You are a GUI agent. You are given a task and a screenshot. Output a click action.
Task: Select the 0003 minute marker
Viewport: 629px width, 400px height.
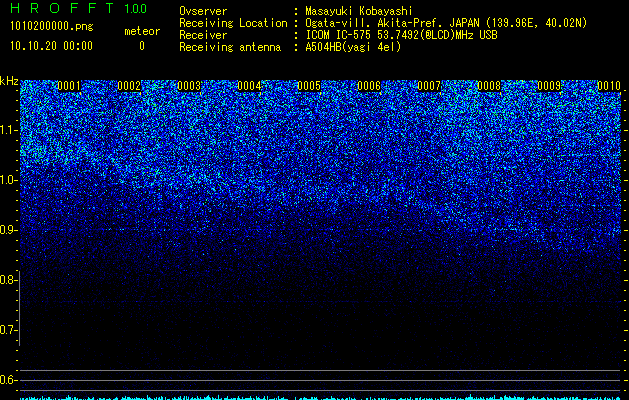[189, 86]
